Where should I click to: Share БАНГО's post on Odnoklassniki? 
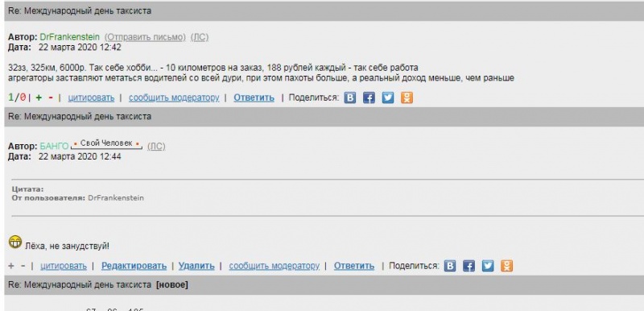point(507,266)
